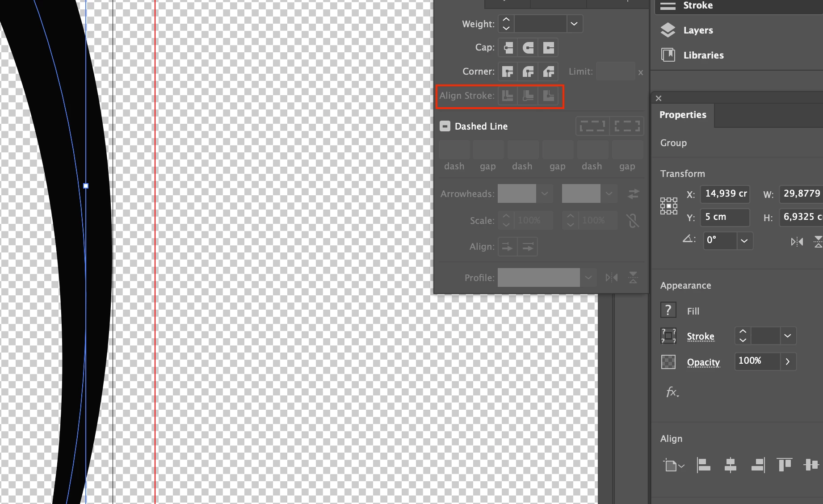Click the Stroke panel icon
This screenshot has width=823, height=504.
[668, 6]
